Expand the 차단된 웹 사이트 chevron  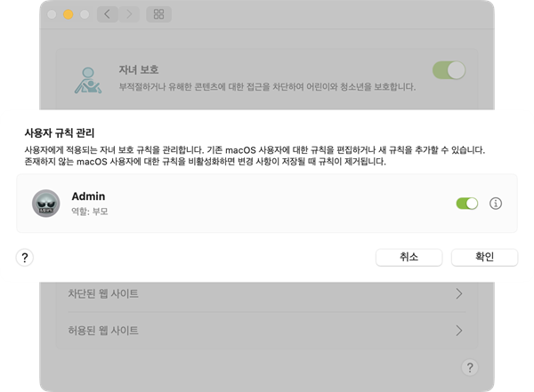click(x=459, y=293)
